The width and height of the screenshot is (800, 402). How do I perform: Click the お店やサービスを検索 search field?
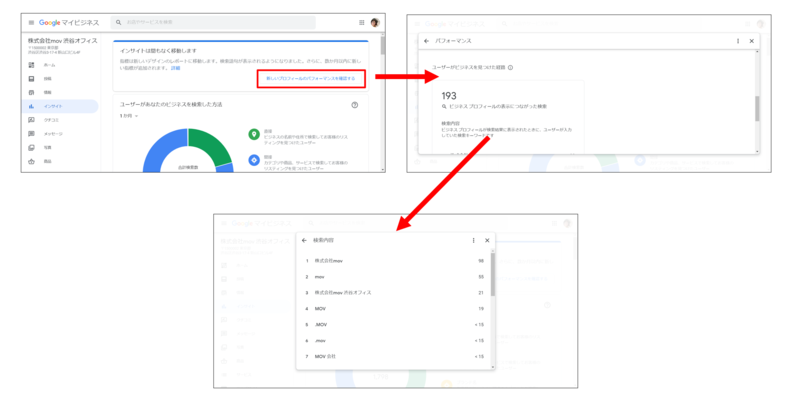(213, 22)
